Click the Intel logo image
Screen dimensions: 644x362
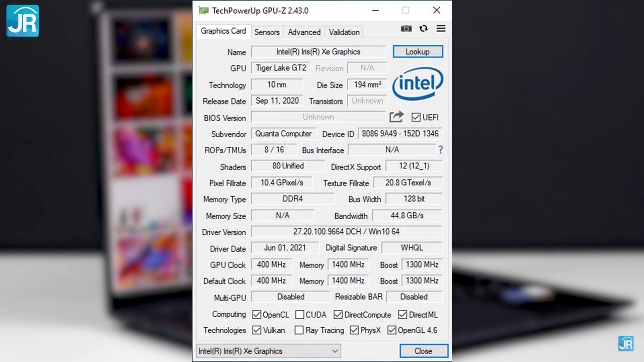point(417,84)
